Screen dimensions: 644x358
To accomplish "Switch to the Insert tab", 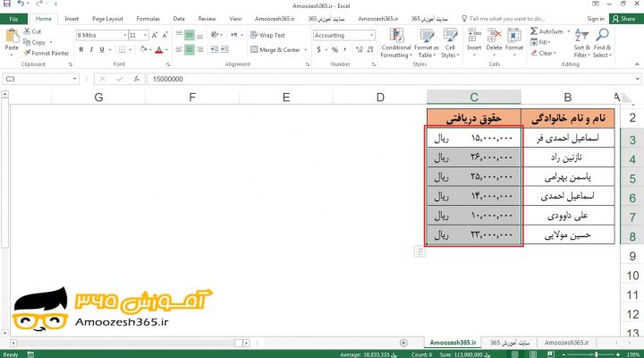I will [x=72, y=19].
